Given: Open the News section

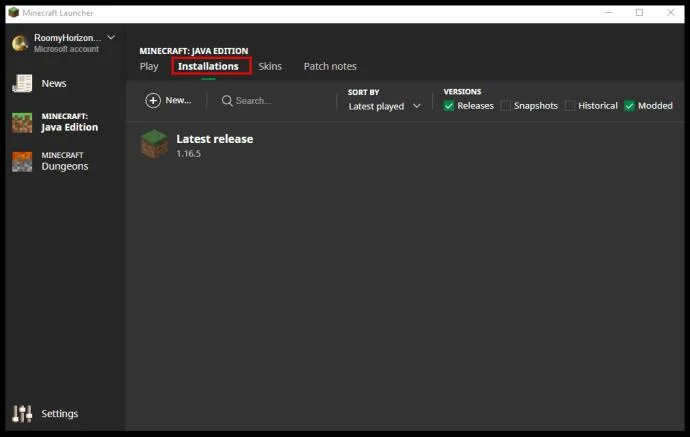Looking at the screenshot, I should [40, 83].
